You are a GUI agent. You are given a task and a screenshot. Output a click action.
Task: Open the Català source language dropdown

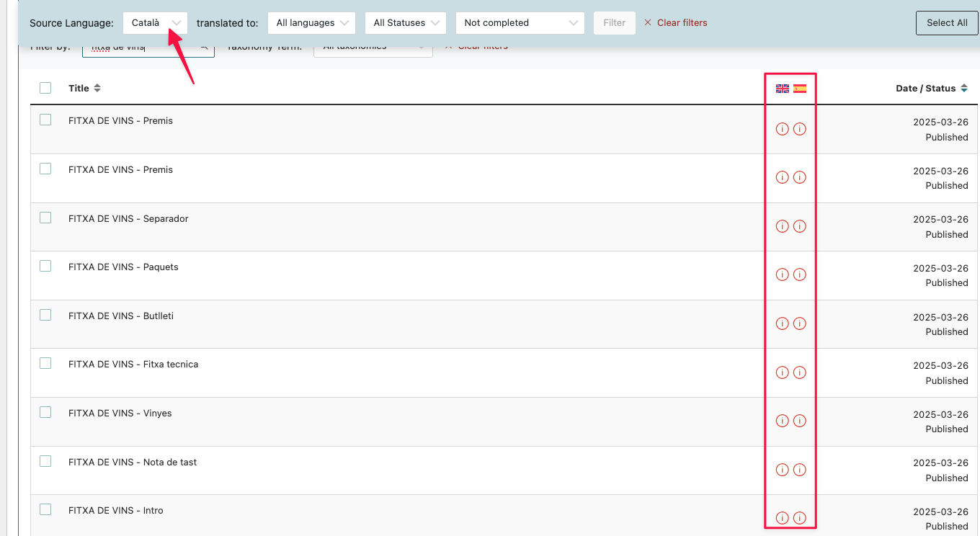click(x=155, y=23)
